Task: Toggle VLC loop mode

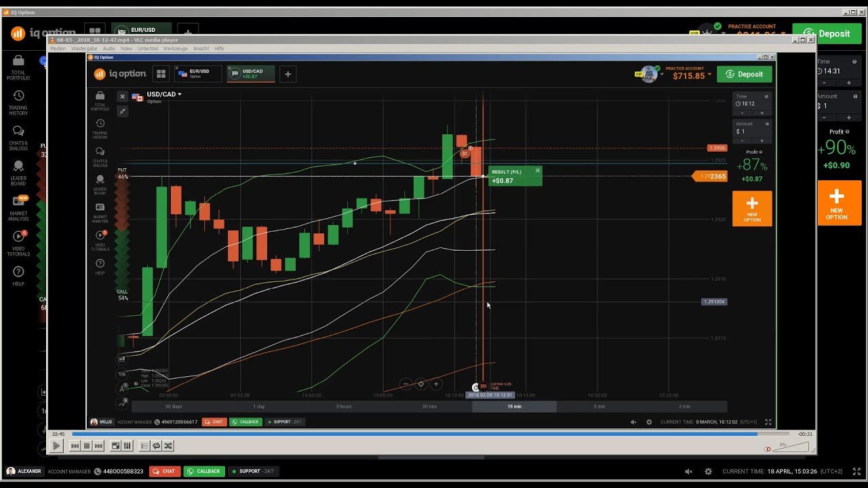Action: pos(156,446)
